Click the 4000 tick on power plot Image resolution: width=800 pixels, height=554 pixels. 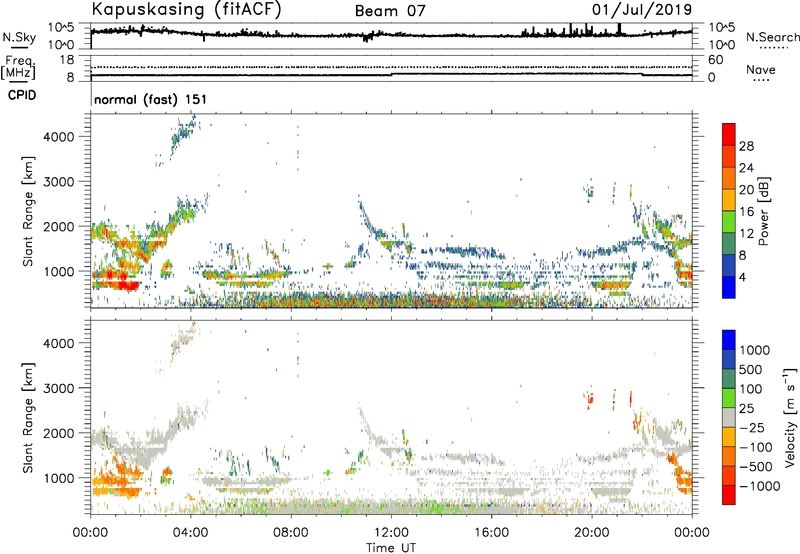click(x=59, y=137)
